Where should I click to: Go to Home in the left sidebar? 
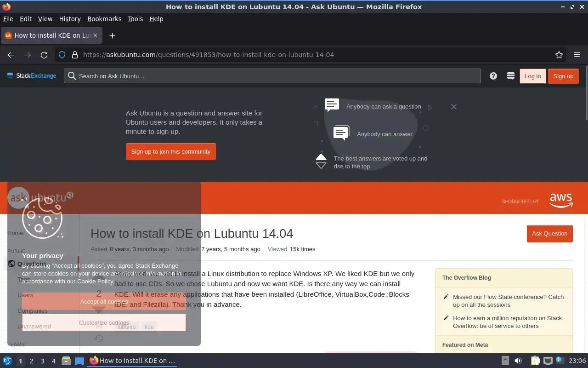tap(15, 233)
